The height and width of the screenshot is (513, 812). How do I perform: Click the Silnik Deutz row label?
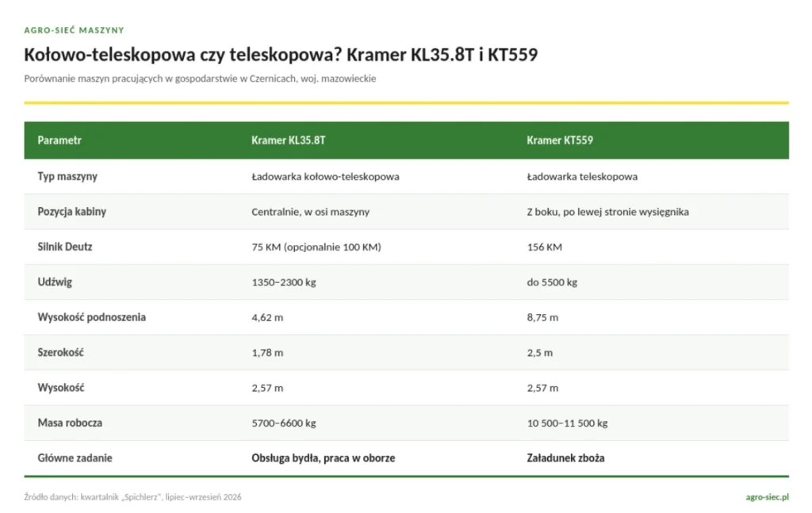click(x=65, y=247)
